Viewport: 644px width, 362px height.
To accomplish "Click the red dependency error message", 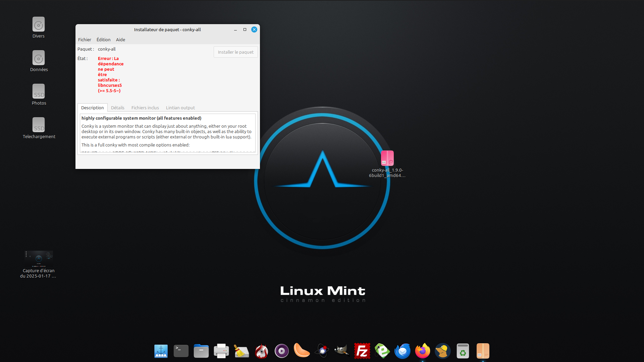I will pos(111,74).
